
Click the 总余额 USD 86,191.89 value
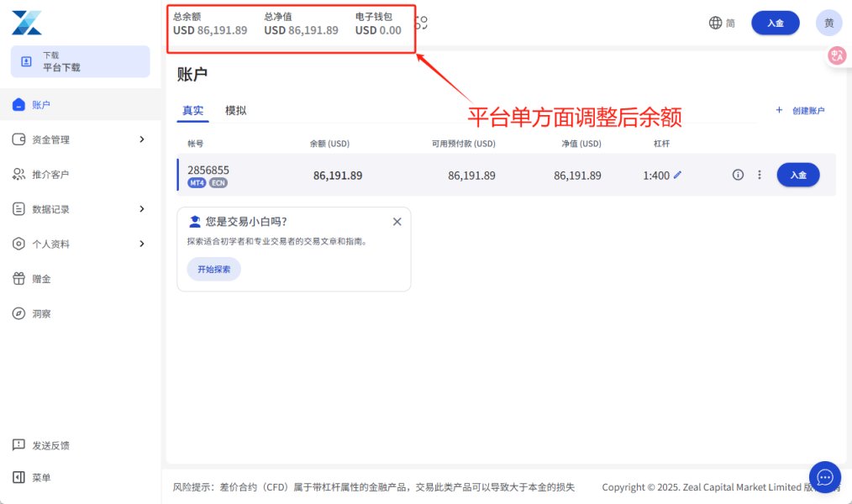[x=210, y=30]
